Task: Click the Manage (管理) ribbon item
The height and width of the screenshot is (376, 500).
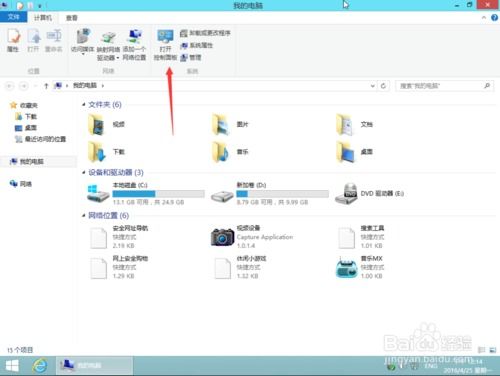Action: [191, 58]
